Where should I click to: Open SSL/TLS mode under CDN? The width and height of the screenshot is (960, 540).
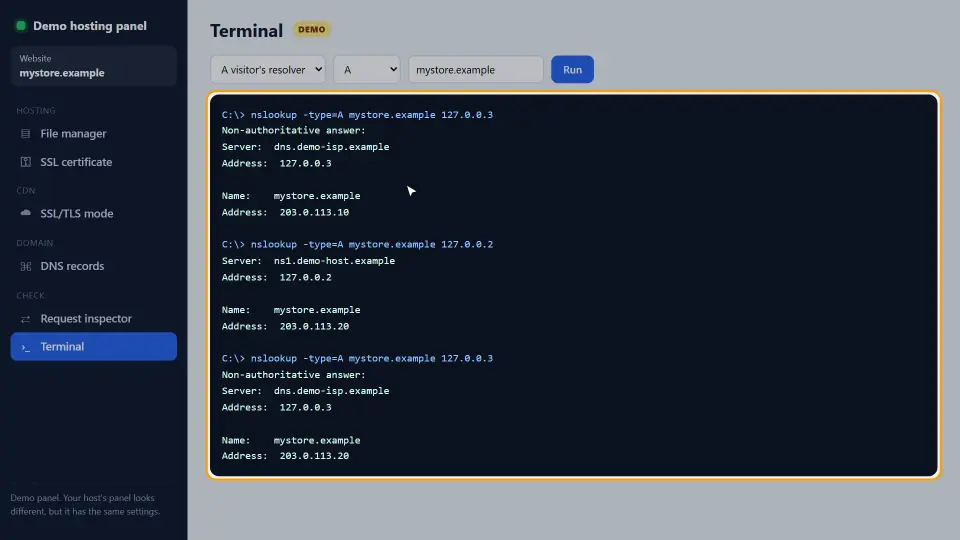93,213
